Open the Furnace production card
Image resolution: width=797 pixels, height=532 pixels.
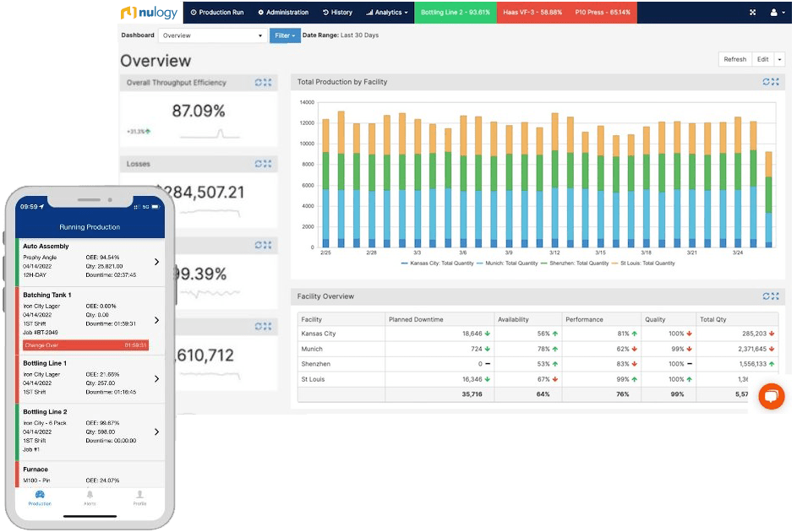(x=90, y=475)
